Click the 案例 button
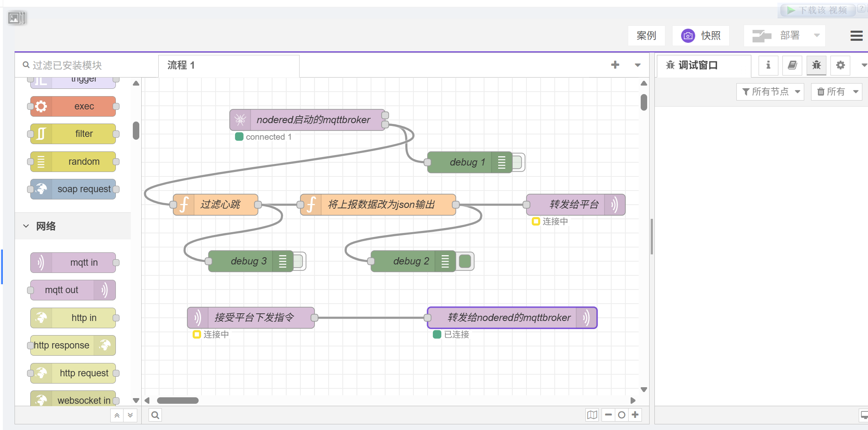Viewport: 868px width, 430px height. pos(646,36)
